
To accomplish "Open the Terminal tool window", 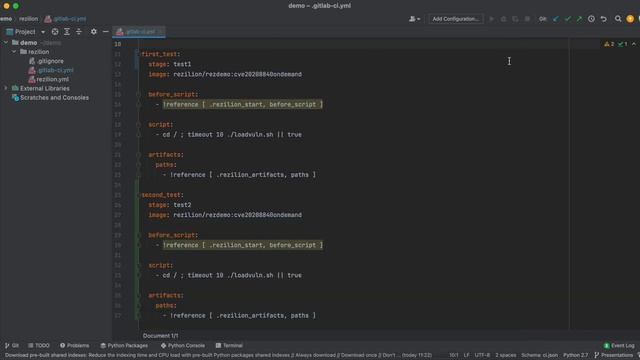I will click(229, 345).
